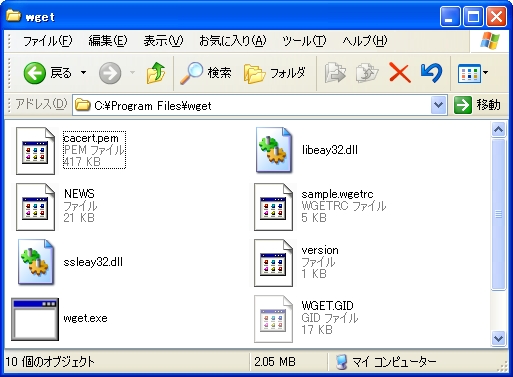Viewport: 513px width, 377px height.
Task: Click the WGETRC ファイル type text
Action: click(x=344, y=206)
